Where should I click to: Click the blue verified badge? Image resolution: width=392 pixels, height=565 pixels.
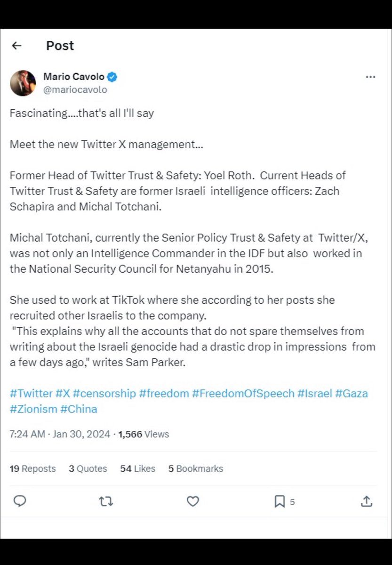[112, 77]
